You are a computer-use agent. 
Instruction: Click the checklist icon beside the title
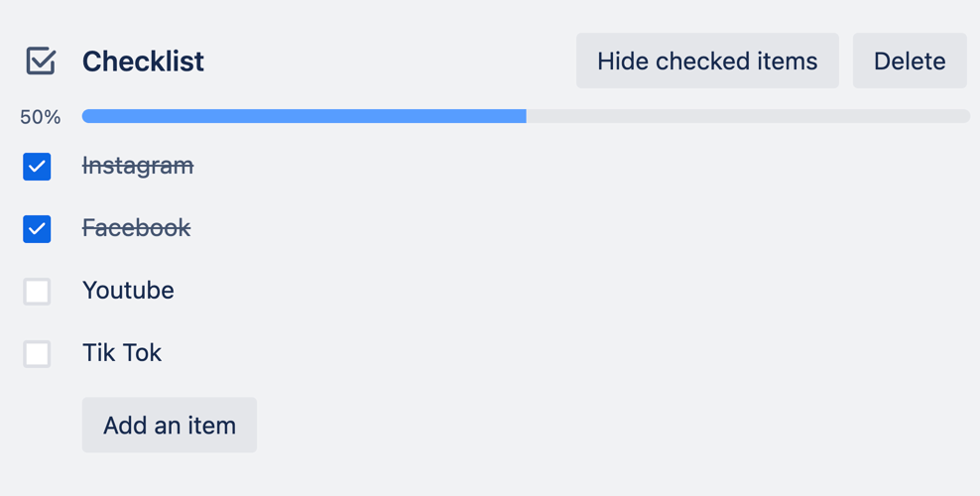click(41, 61)
